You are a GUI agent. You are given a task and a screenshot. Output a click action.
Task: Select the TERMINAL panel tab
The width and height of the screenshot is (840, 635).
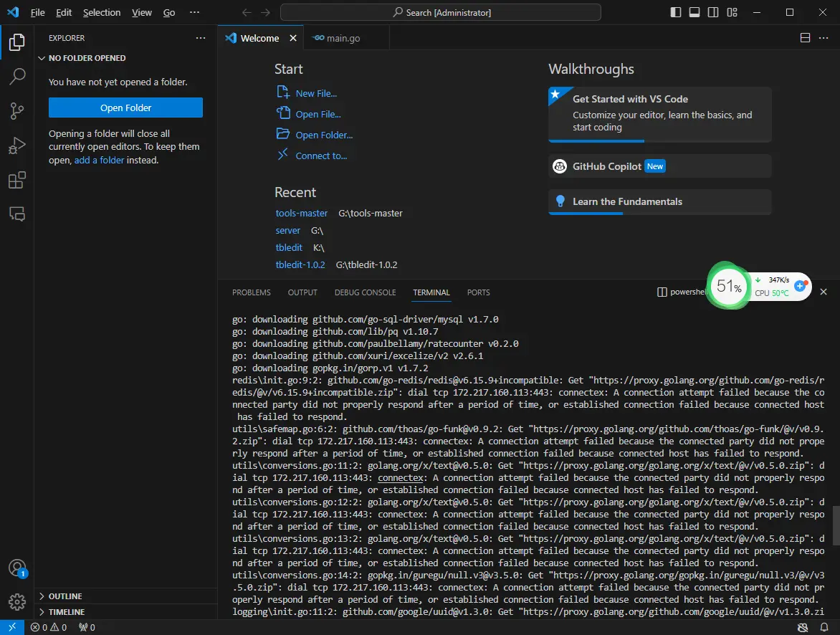click(431, 292)
